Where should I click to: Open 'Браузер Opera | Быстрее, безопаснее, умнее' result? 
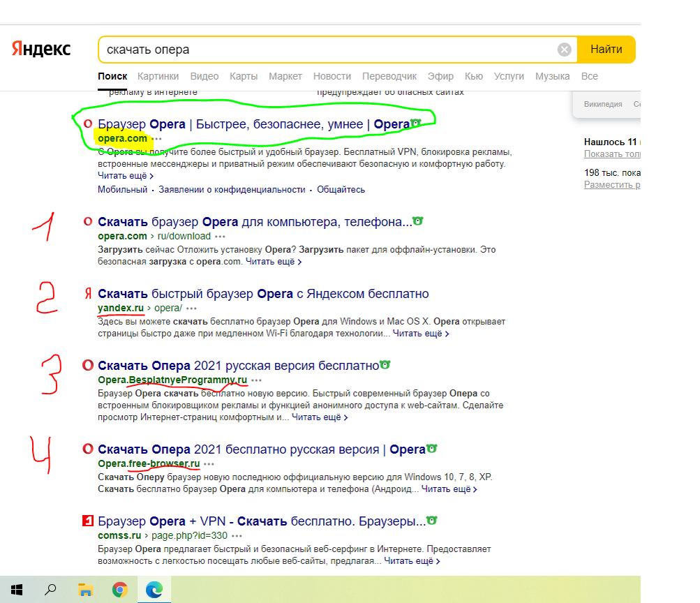tap(253, 124)
